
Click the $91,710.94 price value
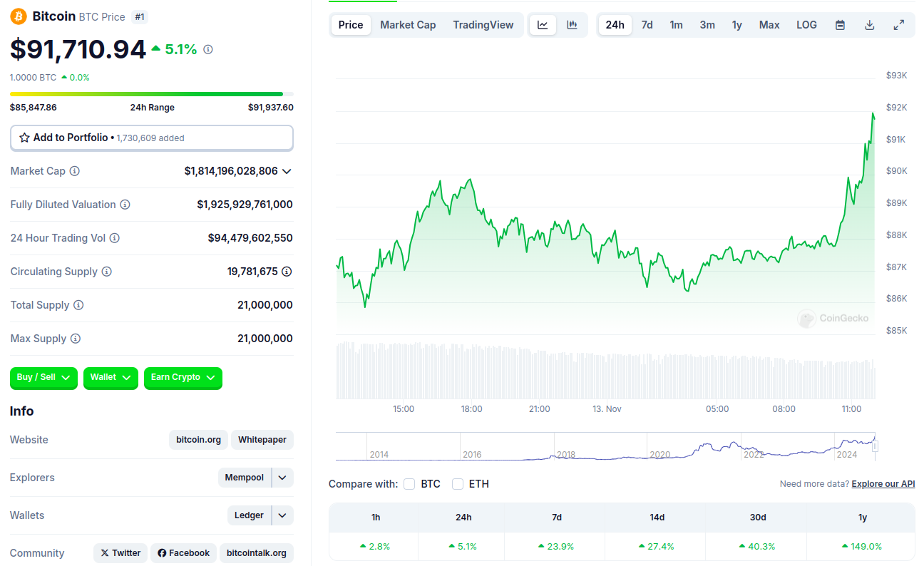[78, 49]
